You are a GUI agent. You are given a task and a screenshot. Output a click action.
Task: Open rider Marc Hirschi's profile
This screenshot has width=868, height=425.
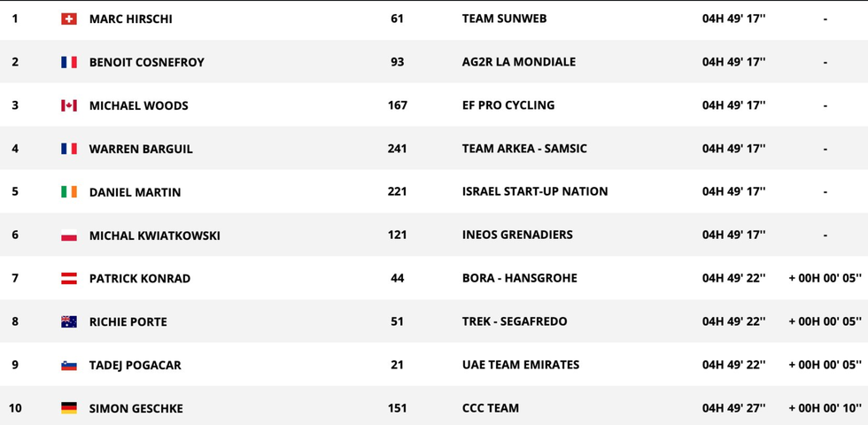[x=131, y=19]
